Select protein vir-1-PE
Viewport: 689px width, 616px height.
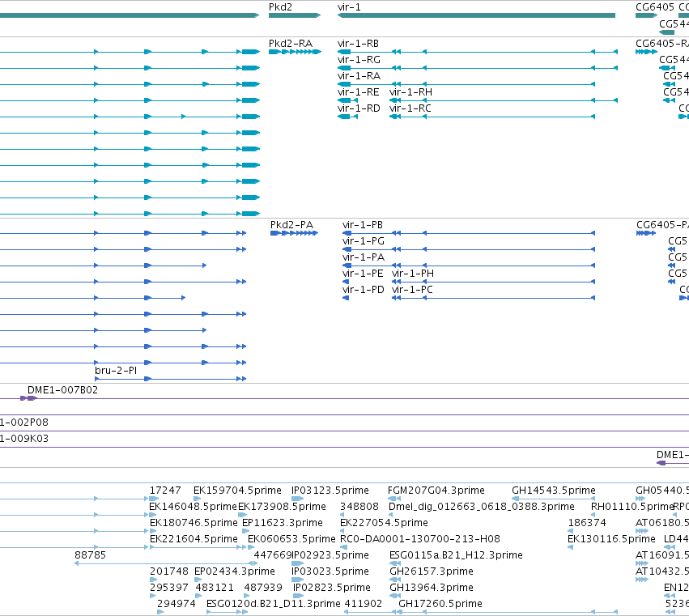(363, 274)
